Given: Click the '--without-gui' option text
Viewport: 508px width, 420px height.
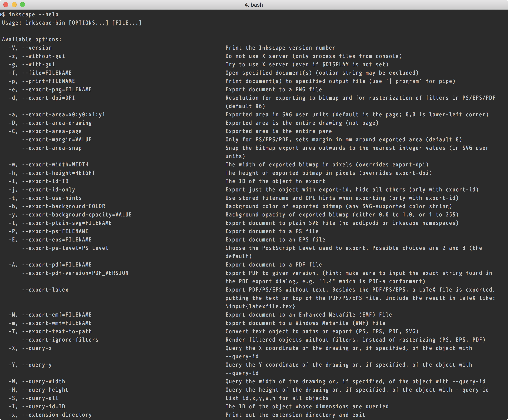Looking at the screenshot, I should (43, 56).
